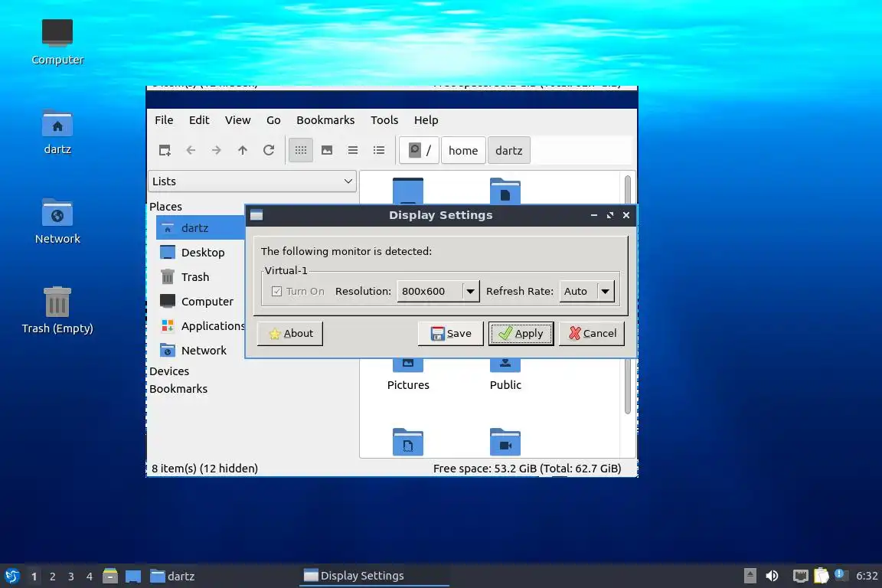This screenshot has width=882, height=588.
Task: Go forward using the right arrow toolbar icon
Action: 217,150
